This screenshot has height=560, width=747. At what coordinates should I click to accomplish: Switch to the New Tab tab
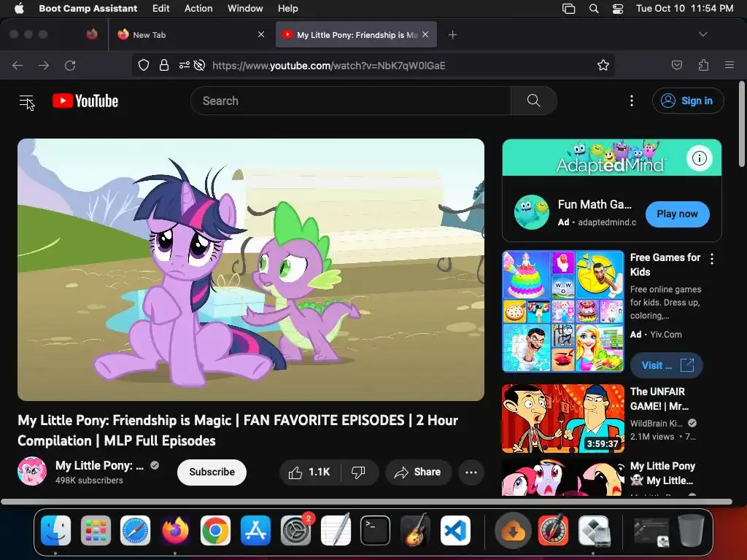coord(190,34)
